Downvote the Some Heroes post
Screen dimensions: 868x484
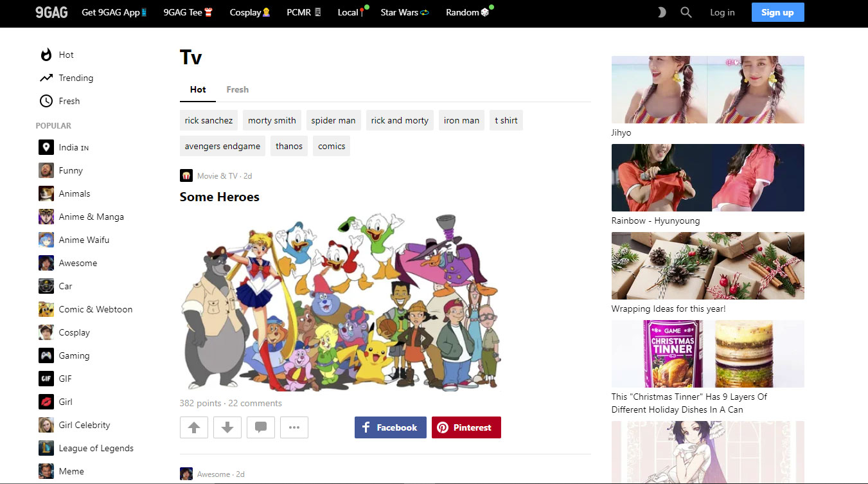point(227,427)
